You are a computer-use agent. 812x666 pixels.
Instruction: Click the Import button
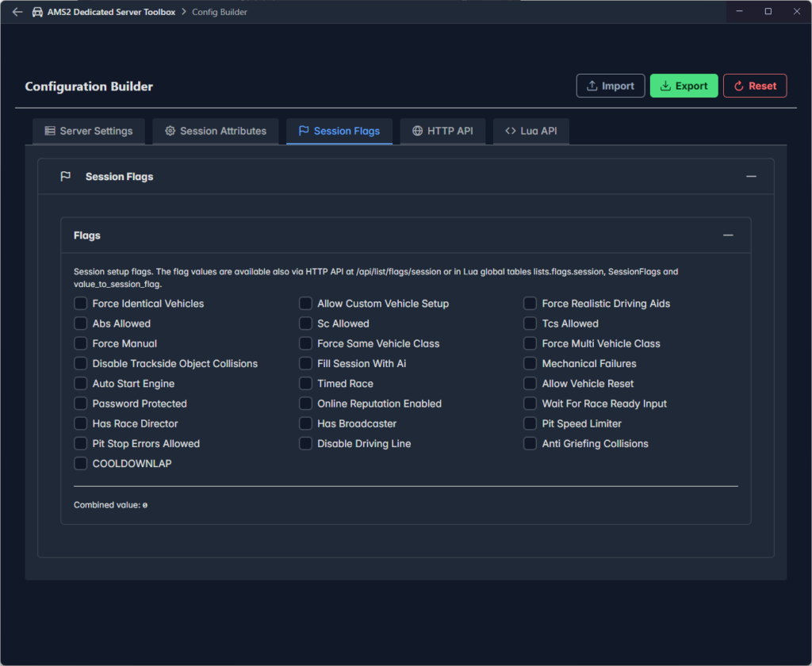pos(611,86)
